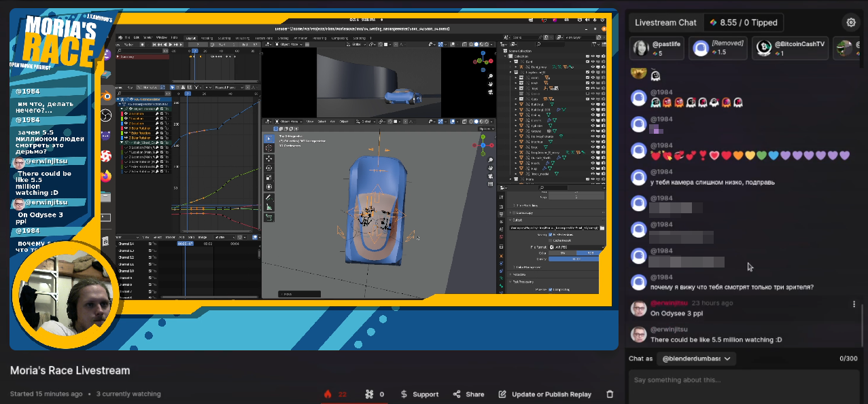Switch to the 8.55 / 0 Tipped tab
The height and width of the screenshot is (404, 868).
[743, 22]
